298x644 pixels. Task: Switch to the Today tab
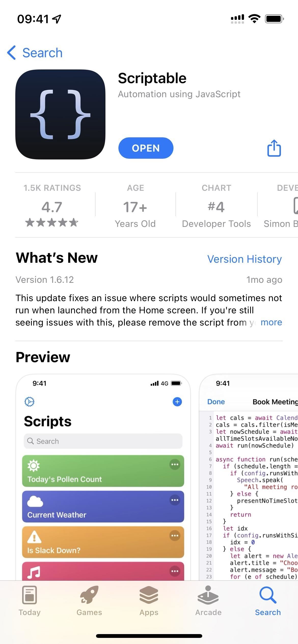click(x=30, y=601)
